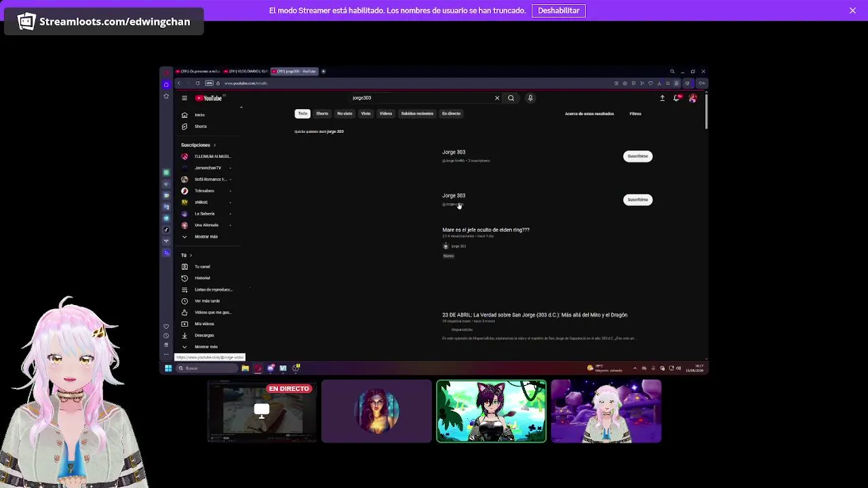The image size is (868, 488).
Task: Go to YouTube home via the logo
Action: point(209,98)
